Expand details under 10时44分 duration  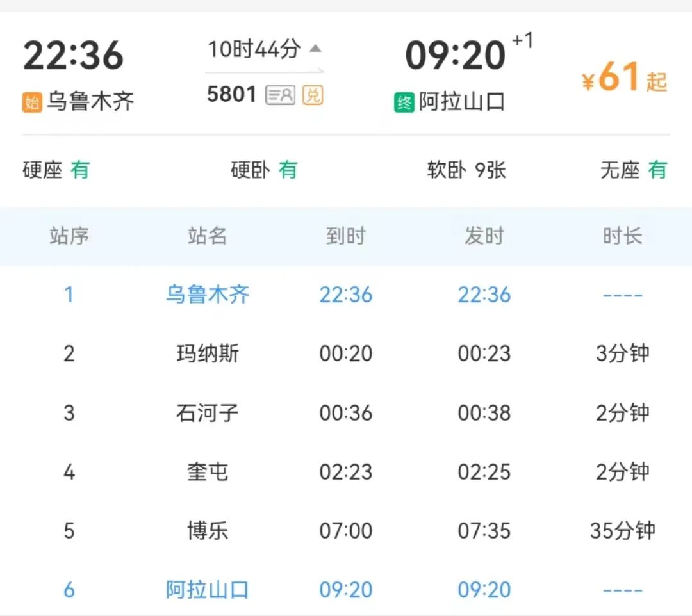[252, 47]
